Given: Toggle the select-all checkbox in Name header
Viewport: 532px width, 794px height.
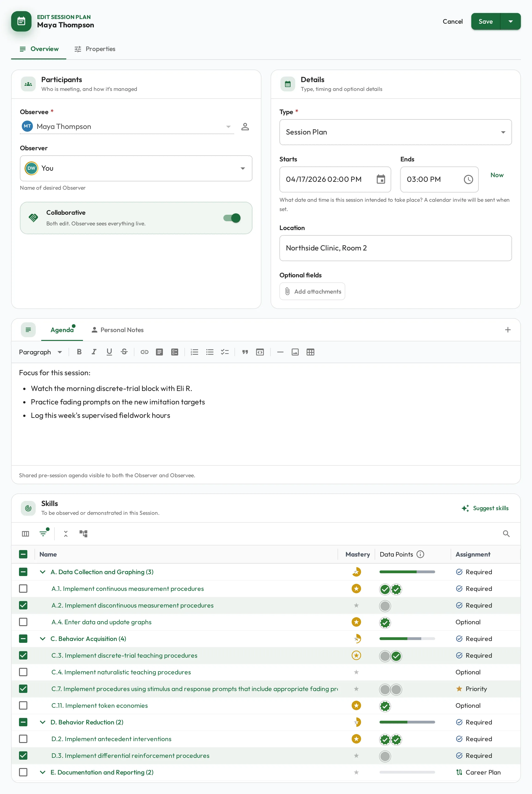Looking at the screenshot, I should pyautogui.click(x=23, y=554).
